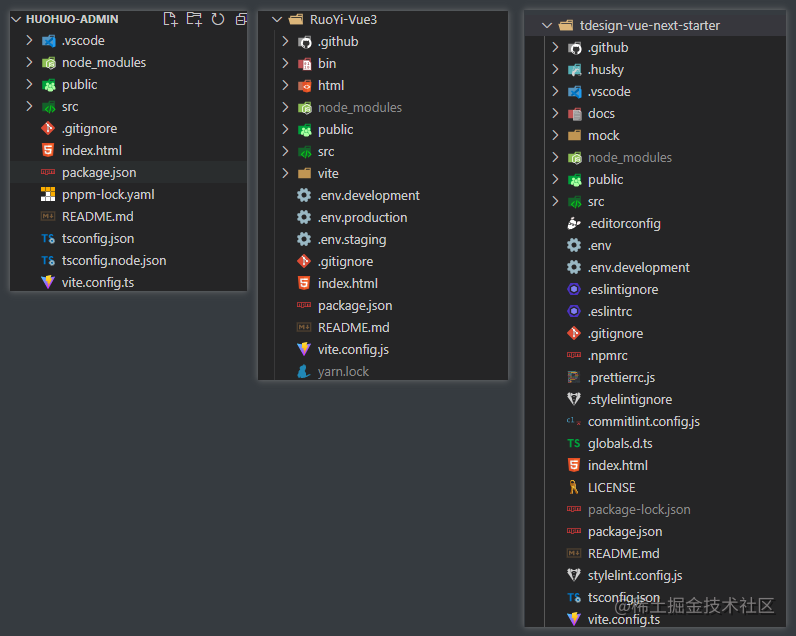Screen dimensions: 796x636
Task: Expand node_modules chevron in HUOHUO-ADMIN
Action: click(x=29, y=62)
